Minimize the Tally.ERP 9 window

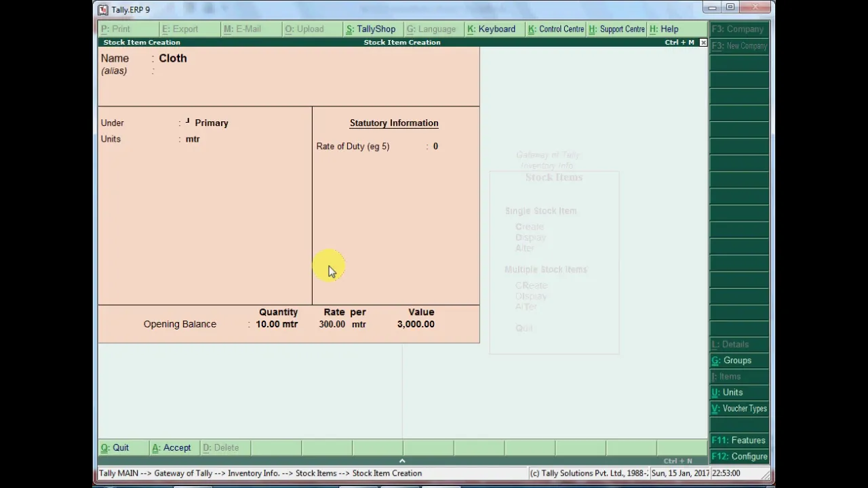[x=712, y=7]
